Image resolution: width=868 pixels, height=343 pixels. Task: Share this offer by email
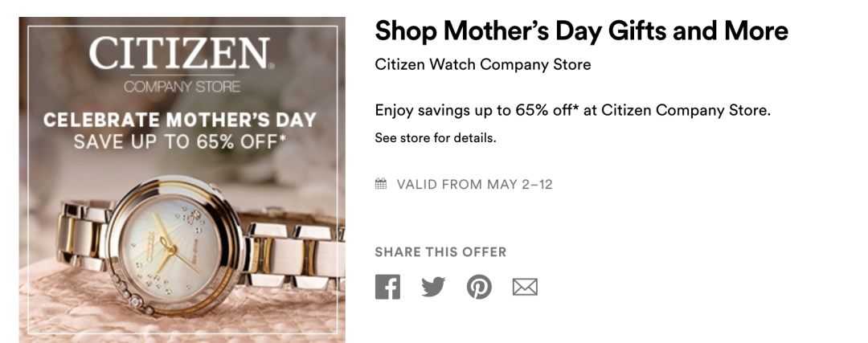(x=525, y=287)
